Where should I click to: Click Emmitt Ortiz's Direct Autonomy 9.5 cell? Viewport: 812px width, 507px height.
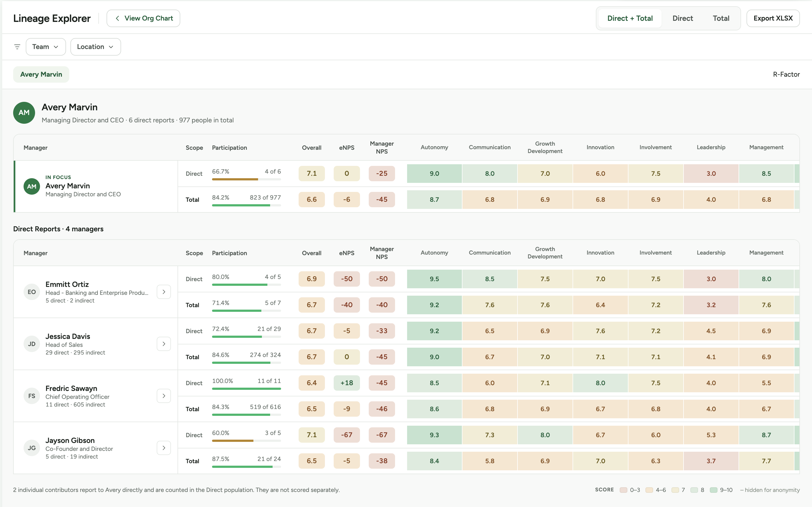pos(434,279)
